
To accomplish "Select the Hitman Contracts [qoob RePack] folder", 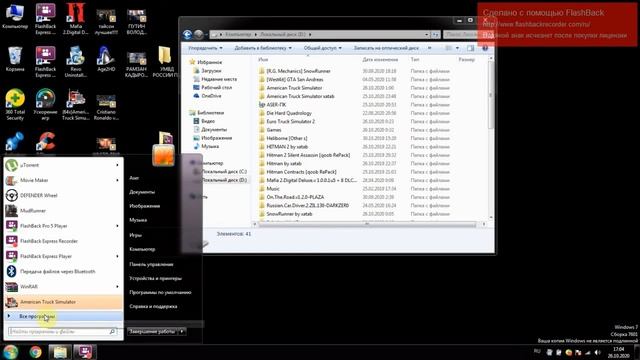I will click(x=301, y=172).
